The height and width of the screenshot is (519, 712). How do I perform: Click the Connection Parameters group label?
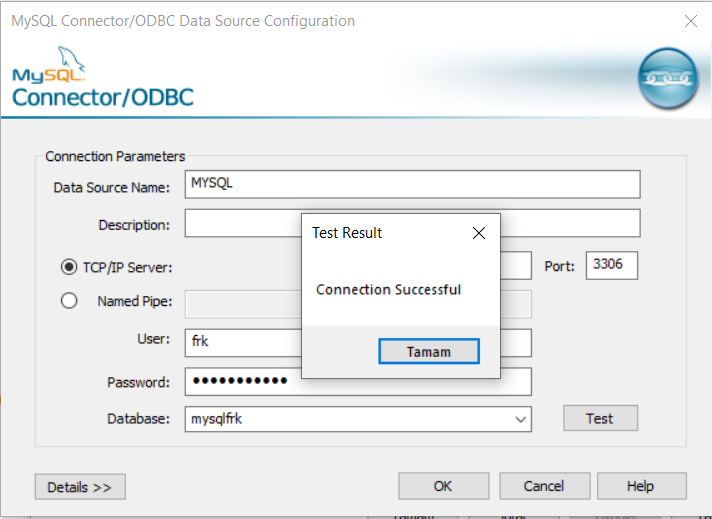pyautogui.click(x=115, y=157)
